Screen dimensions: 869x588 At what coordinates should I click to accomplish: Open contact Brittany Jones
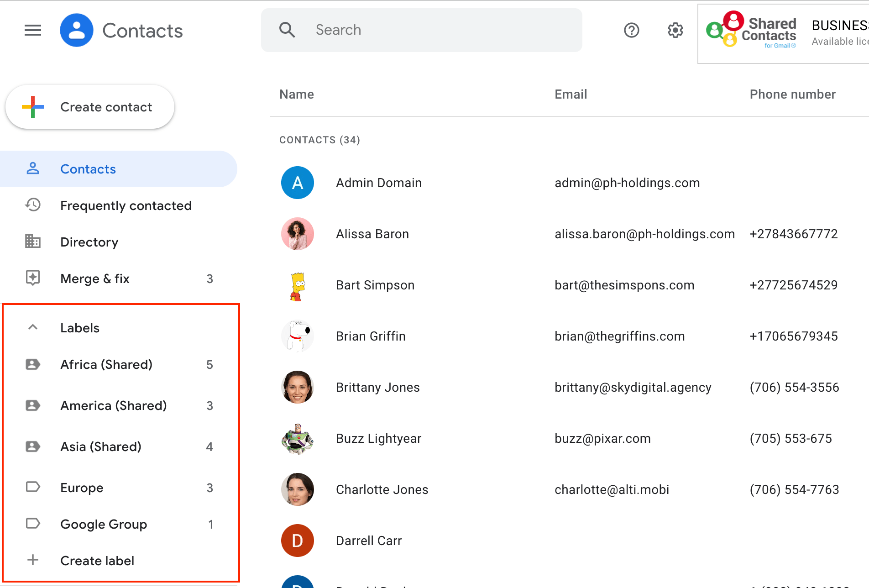click(378, 387)
